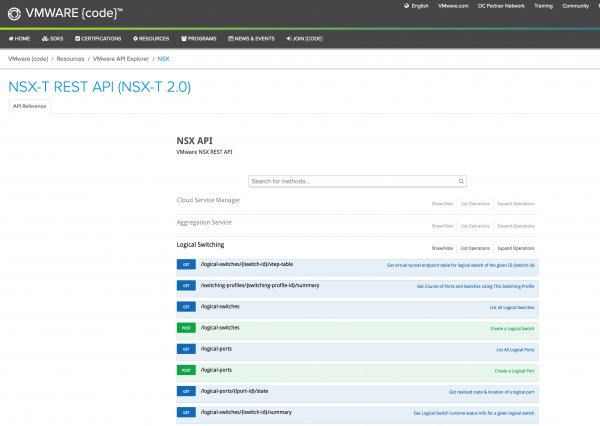
Task: Click 'List all Logical Switches' description
Action: click(x=512, y=307)
